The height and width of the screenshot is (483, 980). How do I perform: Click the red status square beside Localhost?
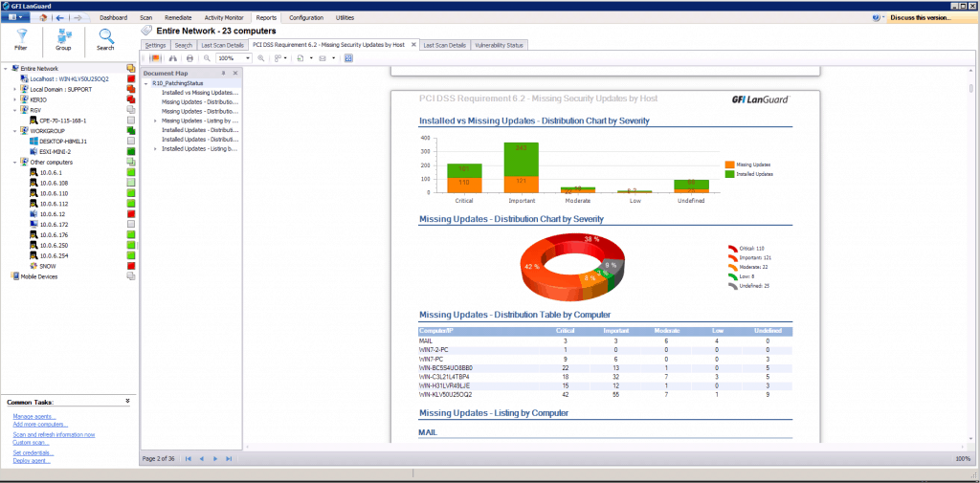[x=130, y=78]
